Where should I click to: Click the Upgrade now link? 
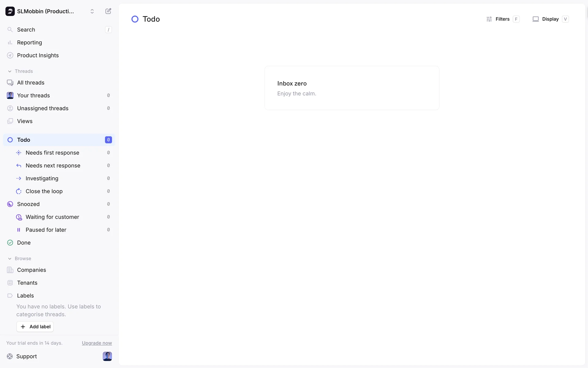point(97,343)
